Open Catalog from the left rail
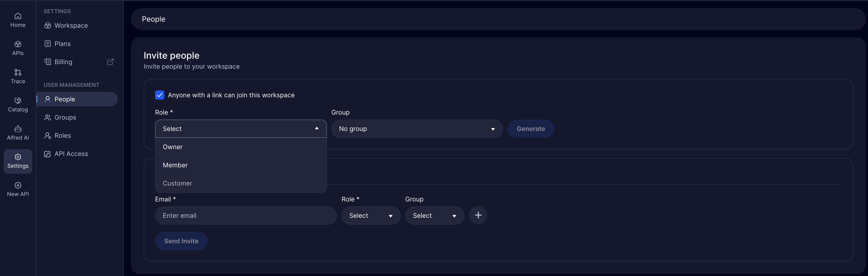 click(x=18, y=101)
